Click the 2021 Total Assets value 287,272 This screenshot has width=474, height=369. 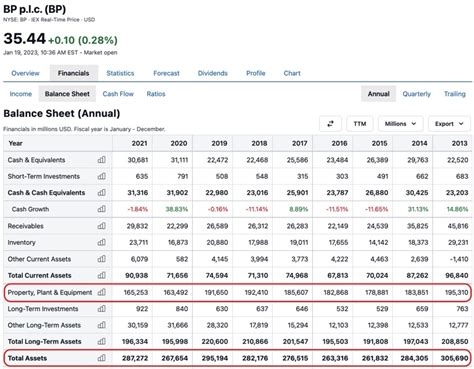coord(135,358)
